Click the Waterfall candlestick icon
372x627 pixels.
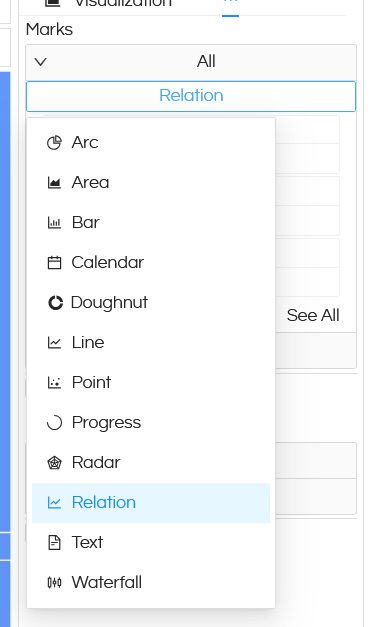(54, 583)
